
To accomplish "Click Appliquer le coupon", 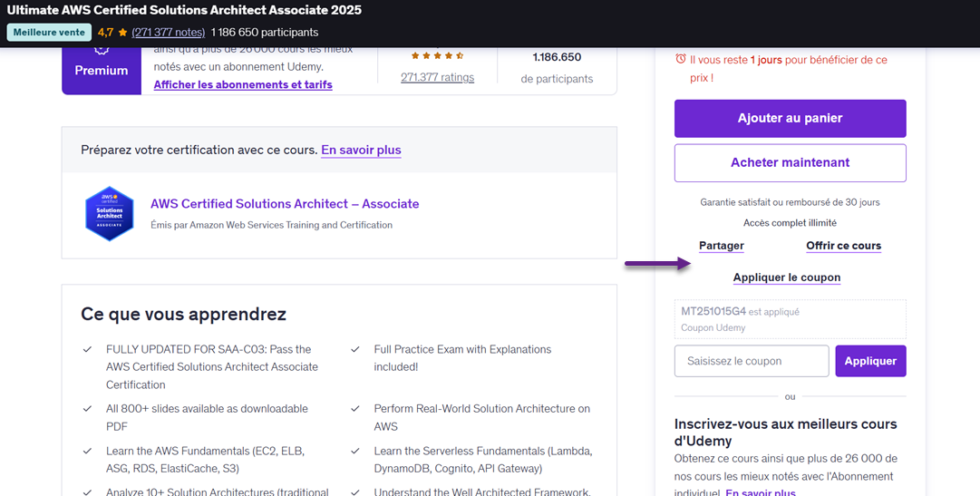I will (x=787, y=277).
